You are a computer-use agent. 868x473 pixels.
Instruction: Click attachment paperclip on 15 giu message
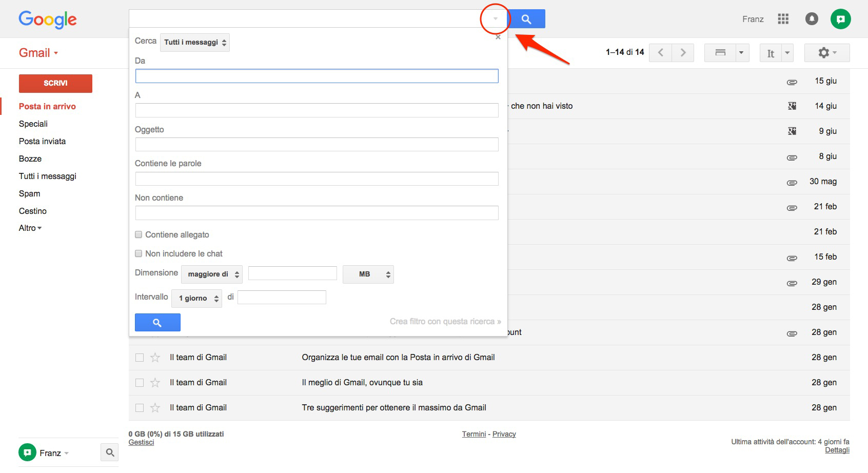(x=792, y=82)
